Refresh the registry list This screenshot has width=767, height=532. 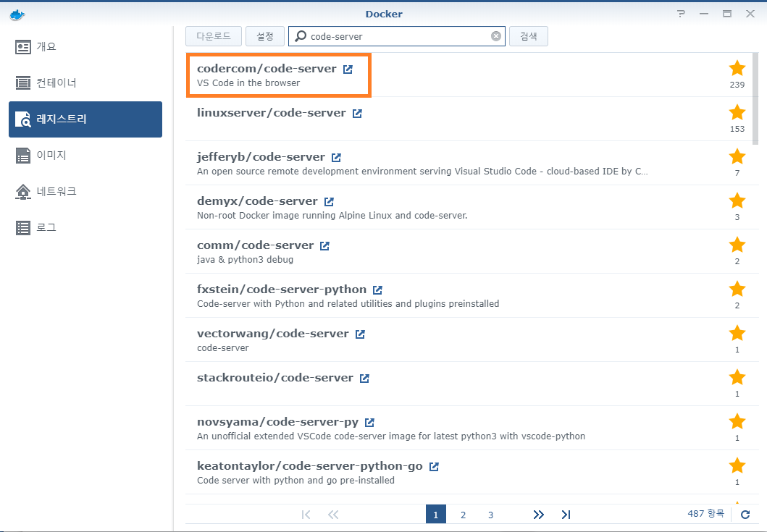coord(745,515)
